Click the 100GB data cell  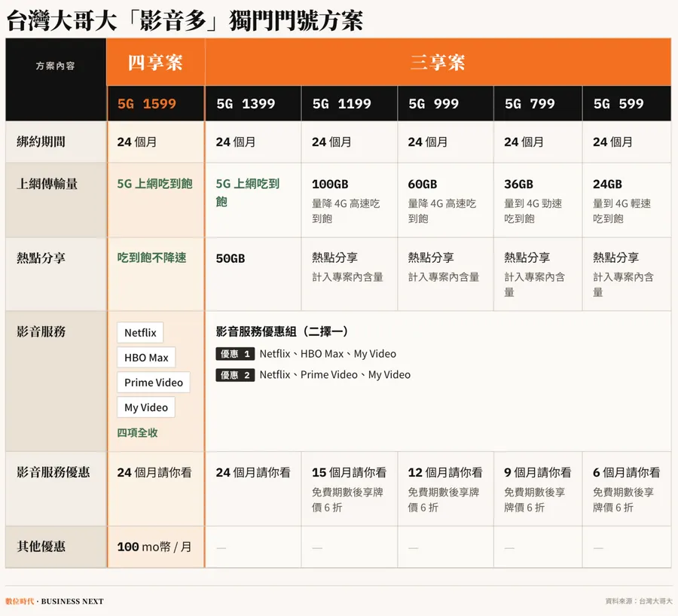(x=350, y=200)
